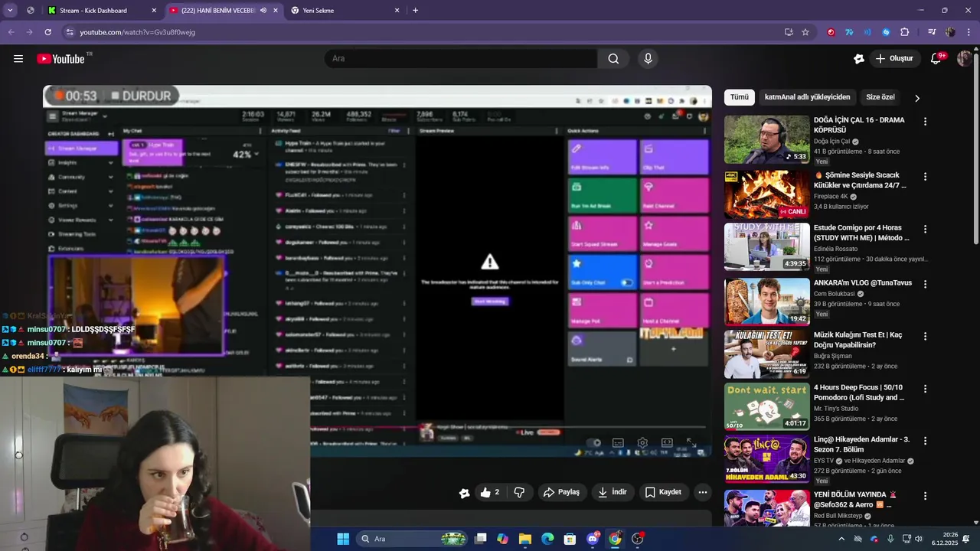Open Linç@ Hikayeden Adamlar video title
980x551 pixels.
pyautogui.click(x=861, y=445)
